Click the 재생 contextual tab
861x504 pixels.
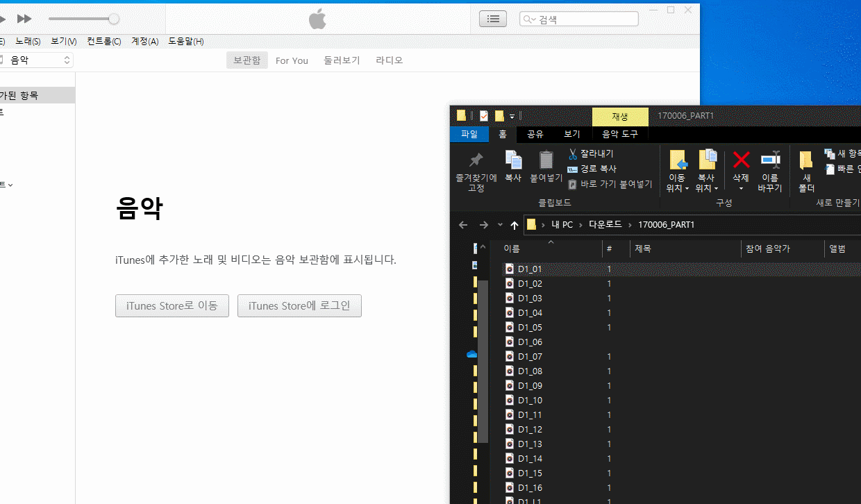point(620,117)
